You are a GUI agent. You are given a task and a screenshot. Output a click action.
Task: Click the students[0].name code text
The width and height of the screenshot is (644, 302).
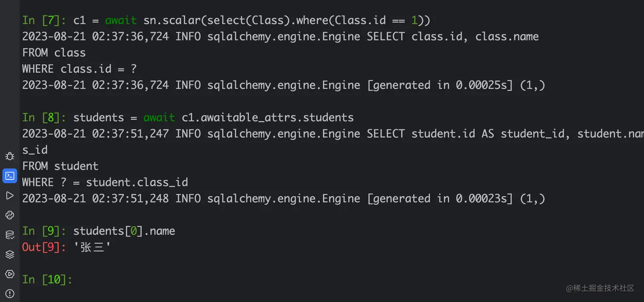(124, 231)
